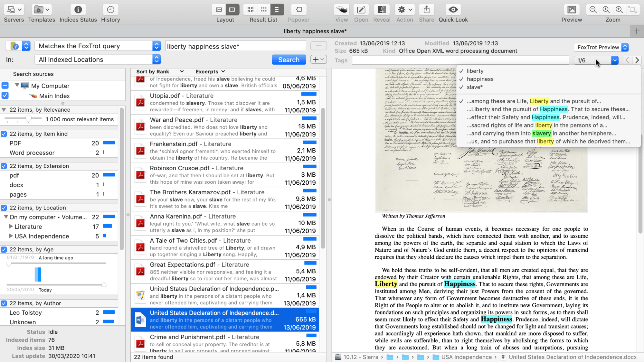Go to previous occurrence arrow
The image size is (644, 362).
627,60
